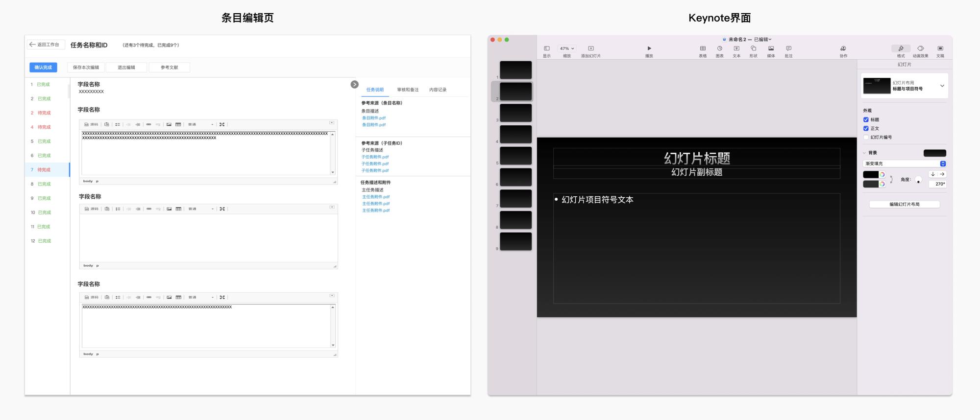This screenshot has width=980, height=420.
Task: Uncheck the 正文 checkbox in Keynote appearance
Action: coord(866,128)
